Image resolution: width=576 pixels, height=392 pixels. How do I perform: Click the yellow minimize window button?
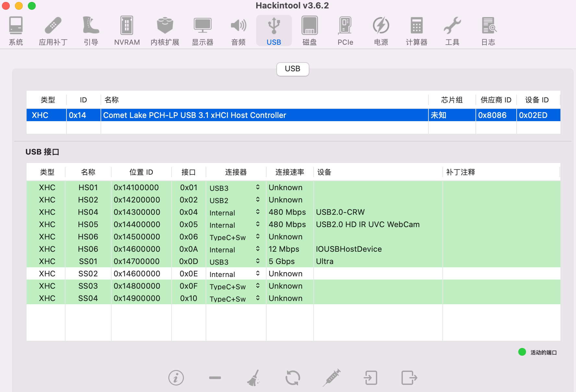[19, 6]
